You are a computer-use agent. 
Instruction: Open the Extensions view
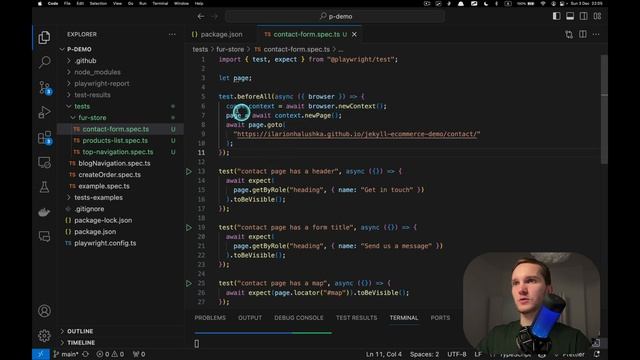tap(44, 138)
